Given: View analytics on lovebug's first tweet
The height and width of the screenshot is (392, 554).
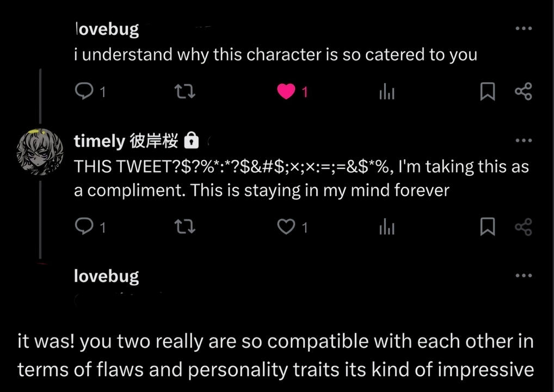Looking at the screenshot, I should click(386, 93).
